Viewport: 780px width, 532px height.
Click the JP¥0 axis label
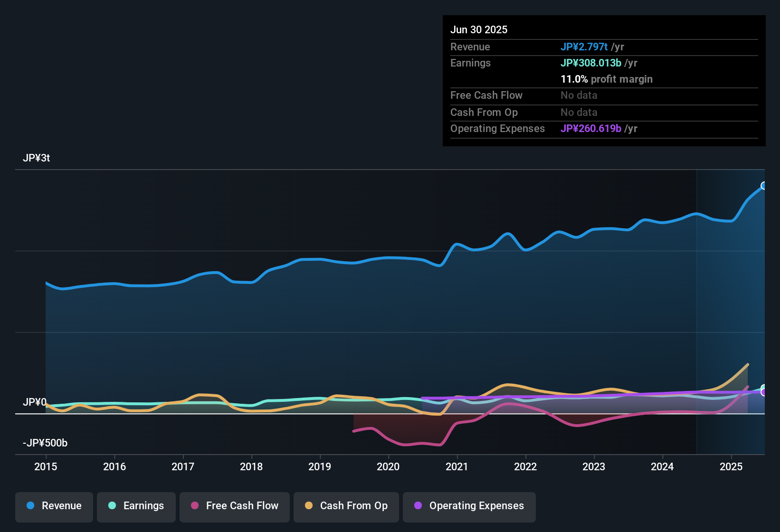coord(36,401)
